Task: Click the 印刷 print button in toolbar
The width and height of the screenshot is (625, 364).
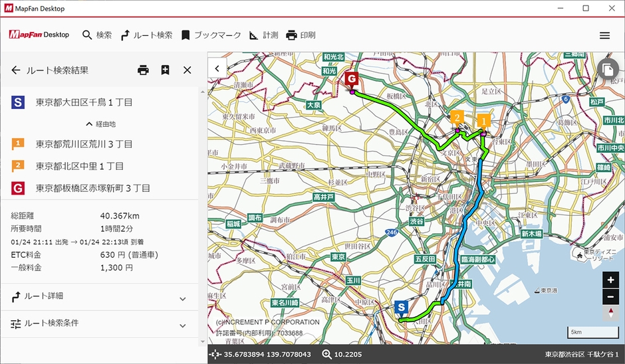Action: coord(301,35)
